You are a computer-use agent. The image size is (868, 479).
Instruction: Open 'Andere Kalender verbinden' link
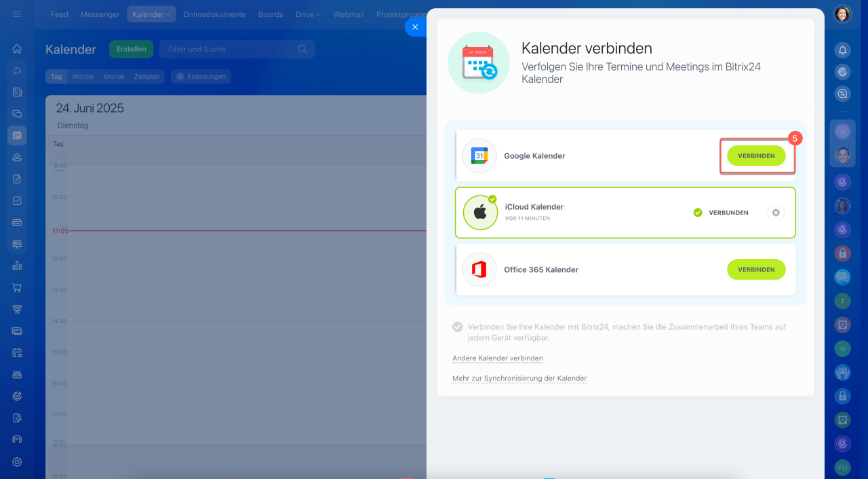coord(498,358)
